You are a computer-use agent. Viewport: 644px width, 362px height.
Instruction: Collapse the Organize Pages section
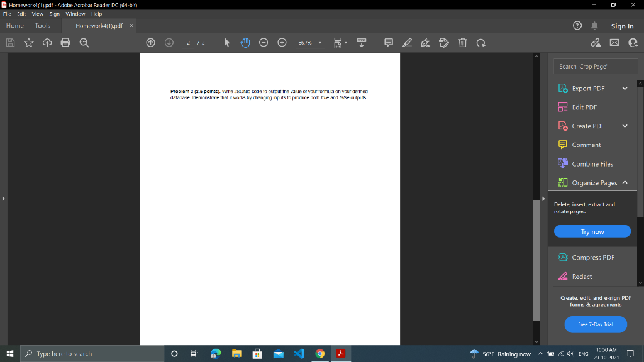[x=625, y=182]
